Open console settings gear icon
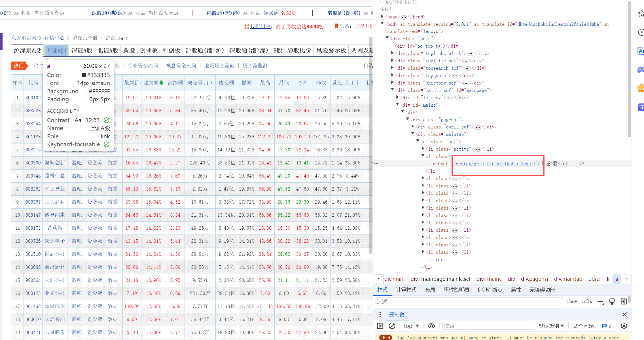The height and width of the screenshot is (340, 644). pyautogui.click(x=624, y=326)
